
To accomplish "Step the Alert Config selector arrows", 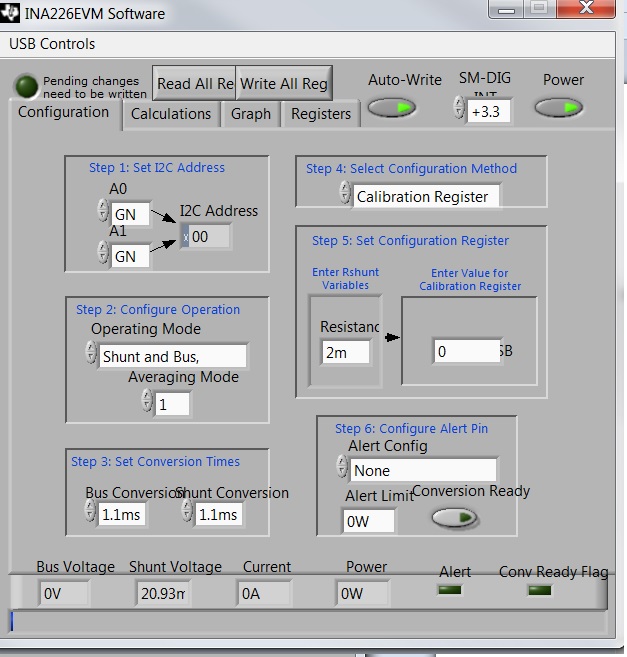I will tap(342, 466).
